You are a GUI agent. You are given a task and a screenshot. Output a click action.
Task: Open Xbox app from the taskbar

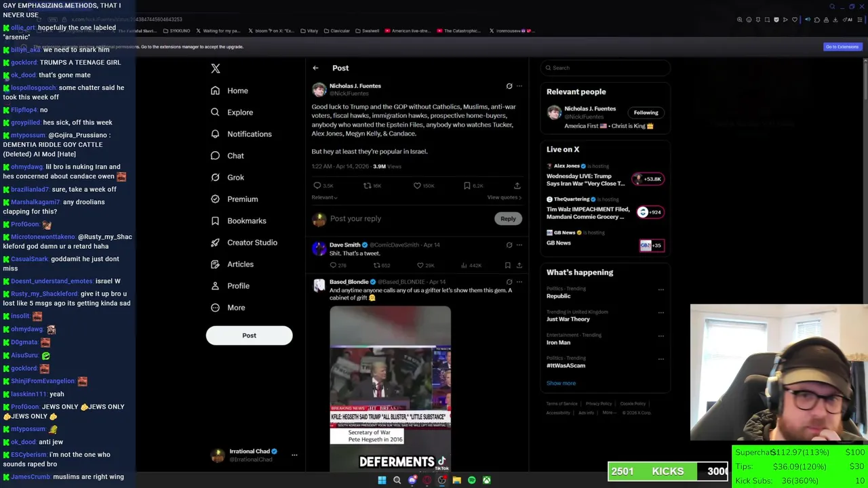(486, 480)
